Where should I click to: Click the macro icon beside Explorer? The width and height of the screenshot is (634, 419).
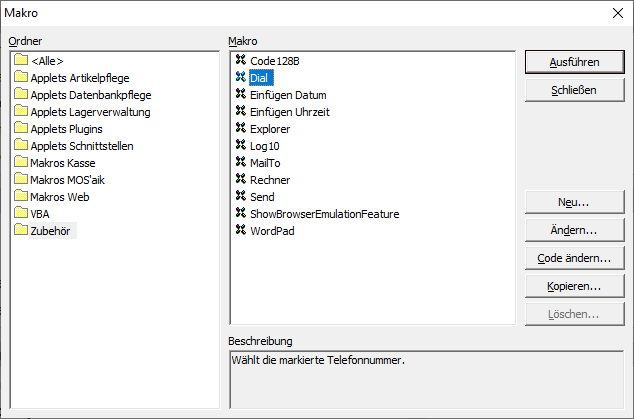click(240, 129)
